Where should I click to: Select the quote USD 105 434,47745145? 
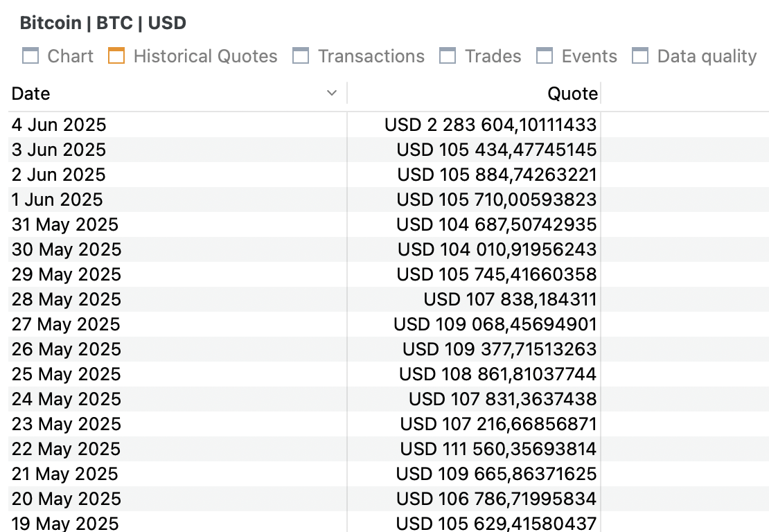coord(496,150)
